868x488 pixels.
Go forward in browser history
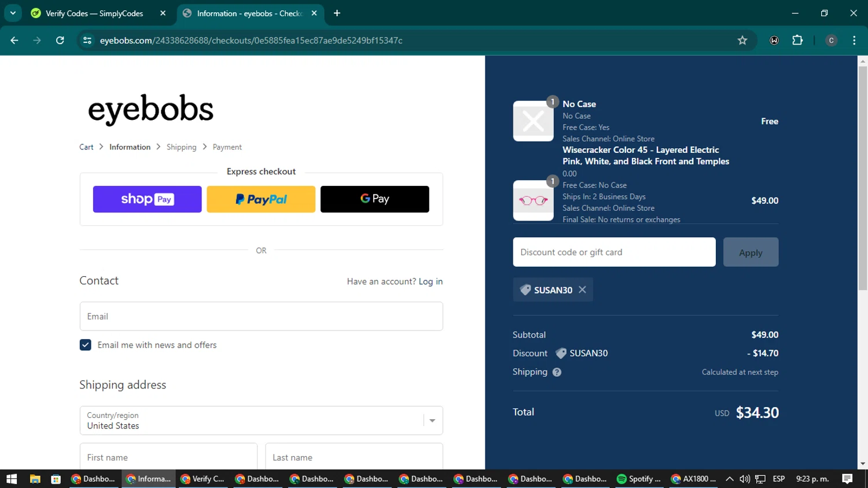(37, 41)
